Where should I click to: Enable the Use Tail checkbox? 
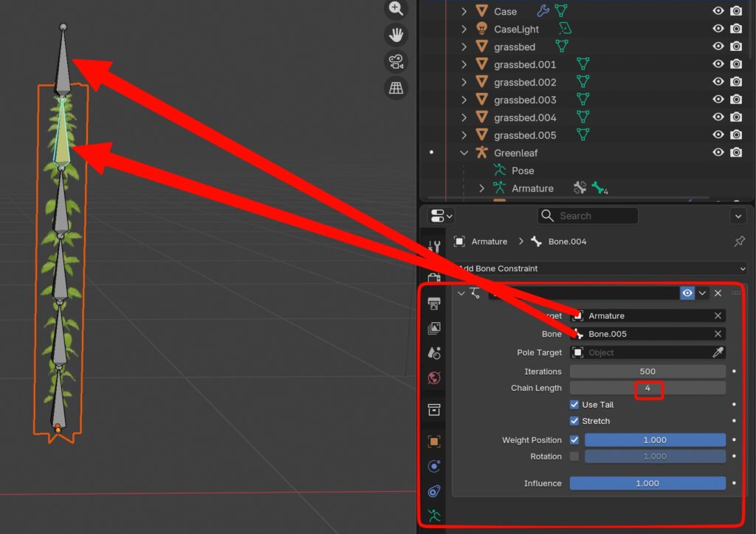[x=574, y=405]
